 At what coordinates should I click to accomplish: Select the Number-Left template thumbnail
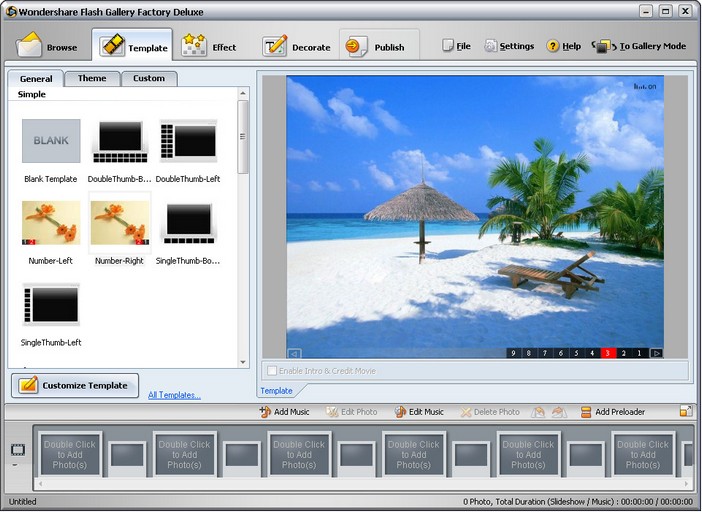[x=51, y=223]
